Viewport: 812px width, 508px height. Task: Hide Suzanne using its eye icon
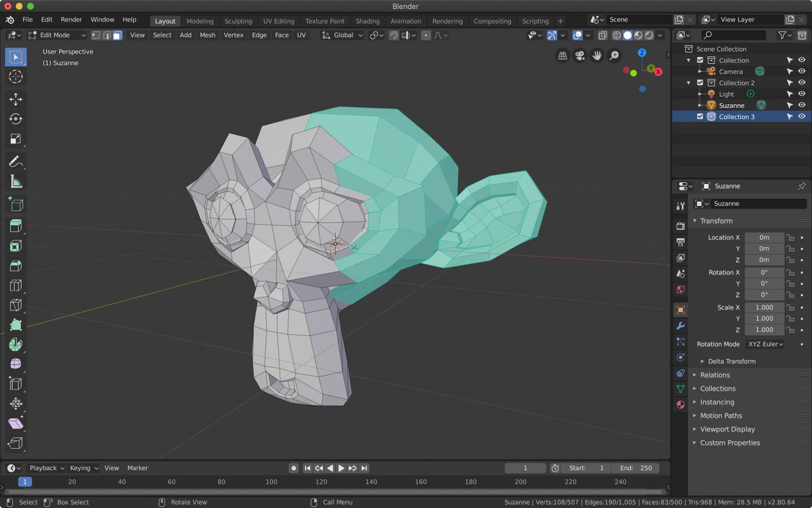[802, 105]
